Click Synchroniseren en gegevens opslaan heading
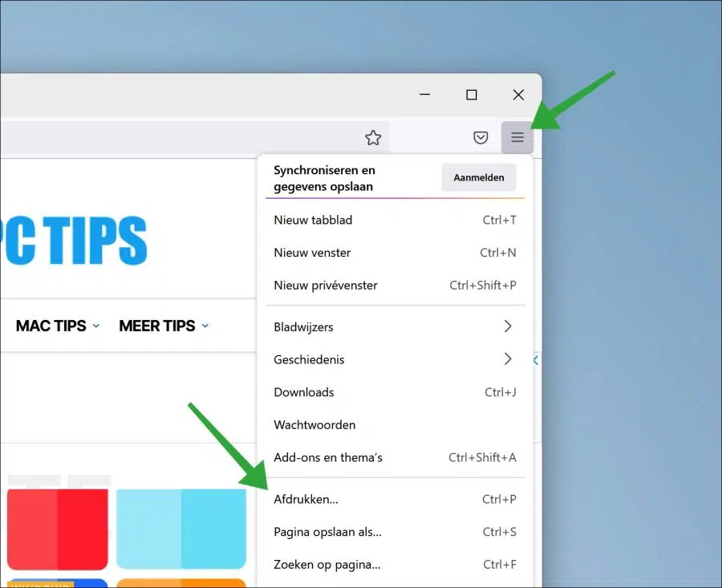The width and height of the screenshot is (722, 588). pos(324,178)
